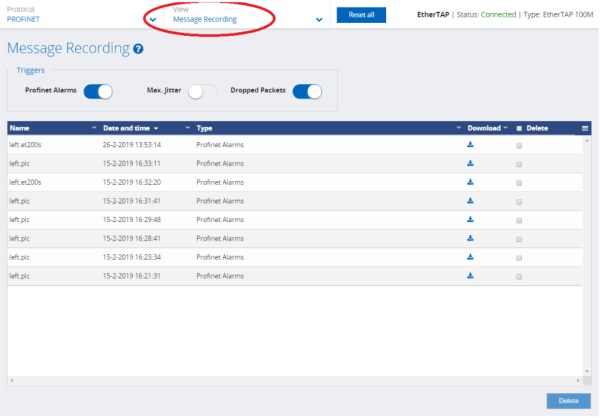600x418 pixels.
Task: Click the 'Status: Connected' text
Action: (x=486, y=15)
